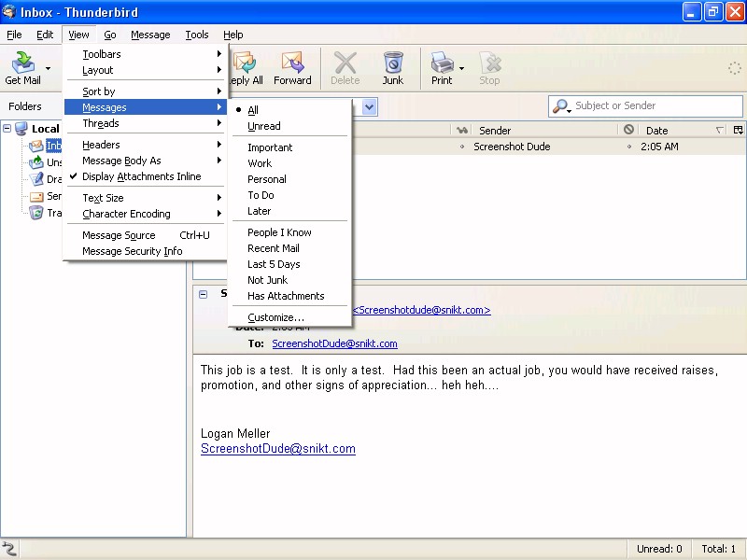747x560 pixels.
Task: Select the Inbox folder icon
Action: pos(36,146)
